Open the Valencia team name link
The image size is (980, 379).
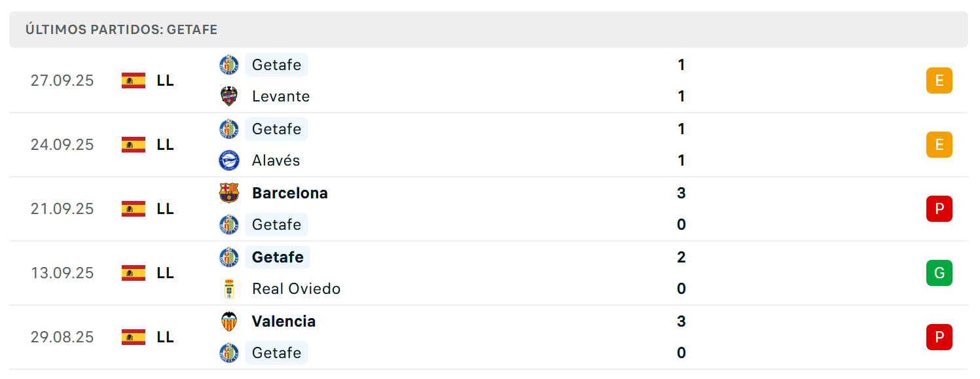coord(284,321)
